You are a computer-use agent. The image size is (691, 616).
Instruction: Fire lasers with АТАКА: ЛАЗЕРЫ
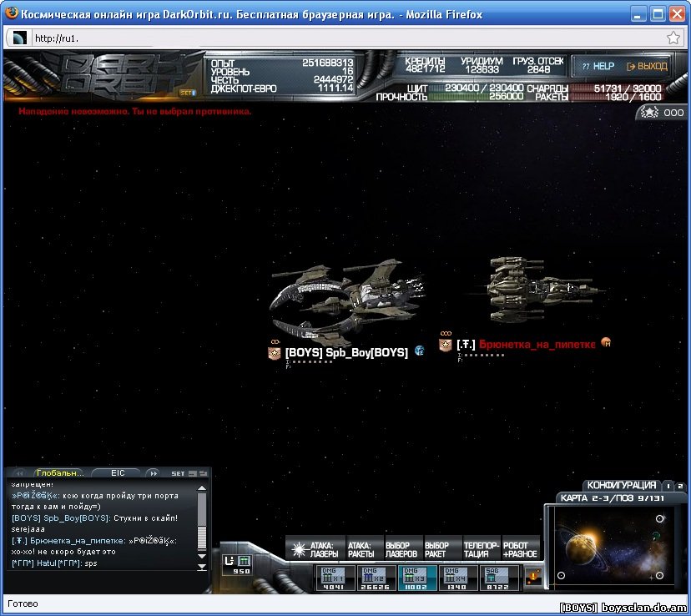click(315, 549)
